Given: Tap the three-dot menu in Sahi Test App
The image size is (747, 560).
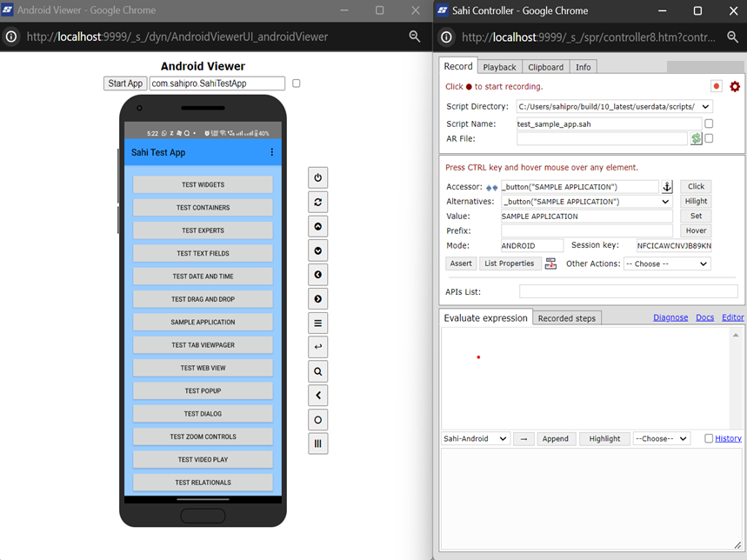Looking at the screenshot, I should [272, 152].
